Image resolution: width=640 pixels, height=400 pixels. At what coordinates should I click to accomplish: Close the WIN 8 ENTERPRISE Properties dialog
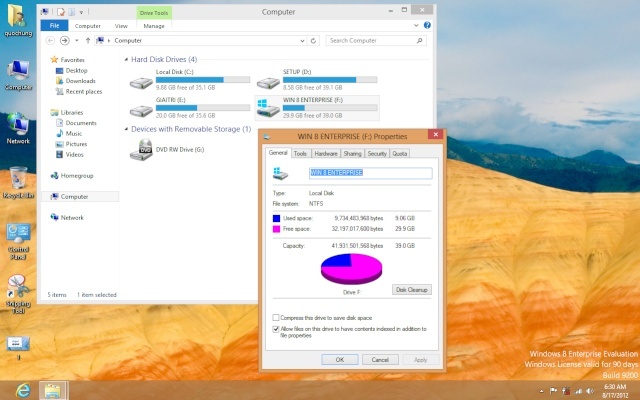(x=436, y=134)
